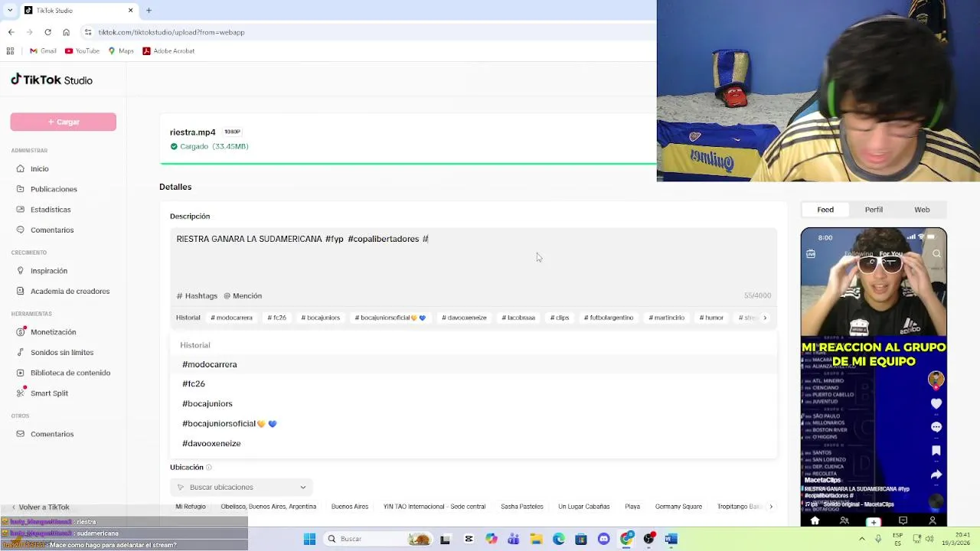Open Publicaciones in the sidebar
Image resolution: width=980 pixels, height=551 pixels.
click(54, 189)
